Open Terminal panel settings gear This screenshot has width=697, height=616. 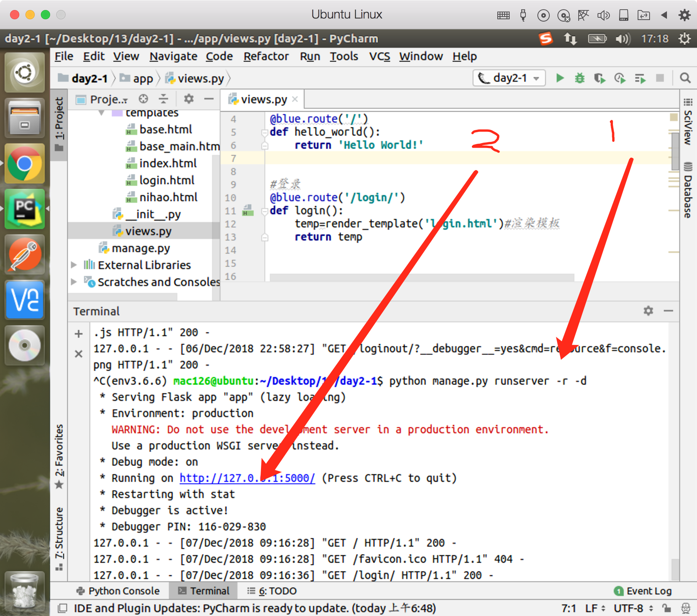click(x=648, y=311)
